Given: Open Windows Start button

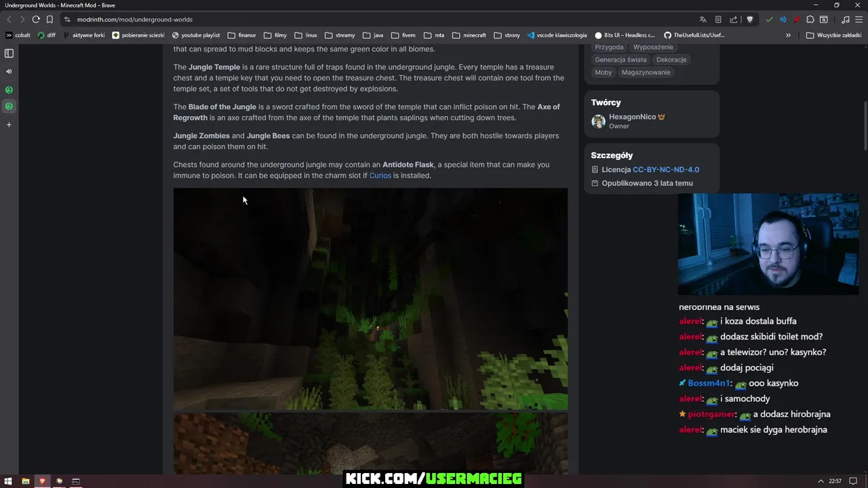Looking at the screenshot, I should [8, 481].
